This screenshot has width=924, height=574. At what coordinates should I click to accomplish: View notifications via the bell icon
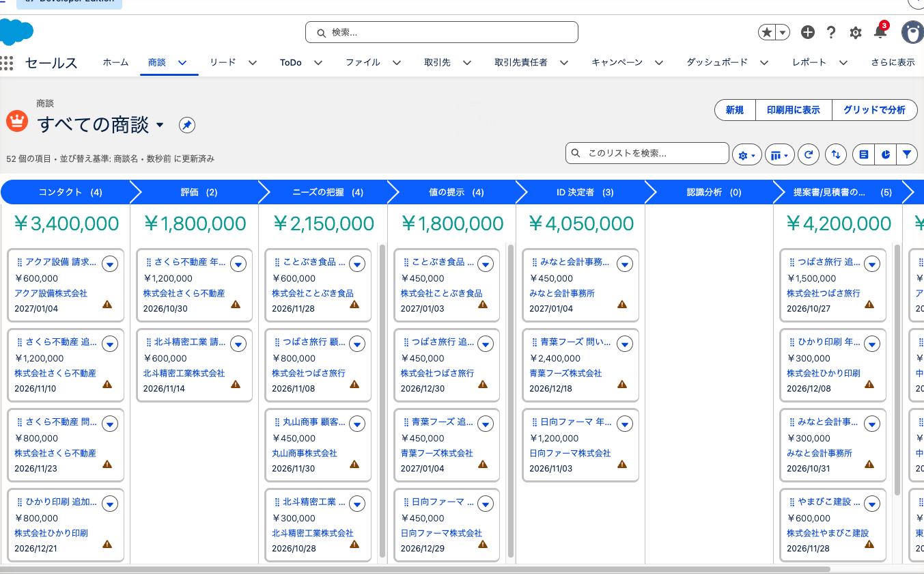(x=880, y=32)
